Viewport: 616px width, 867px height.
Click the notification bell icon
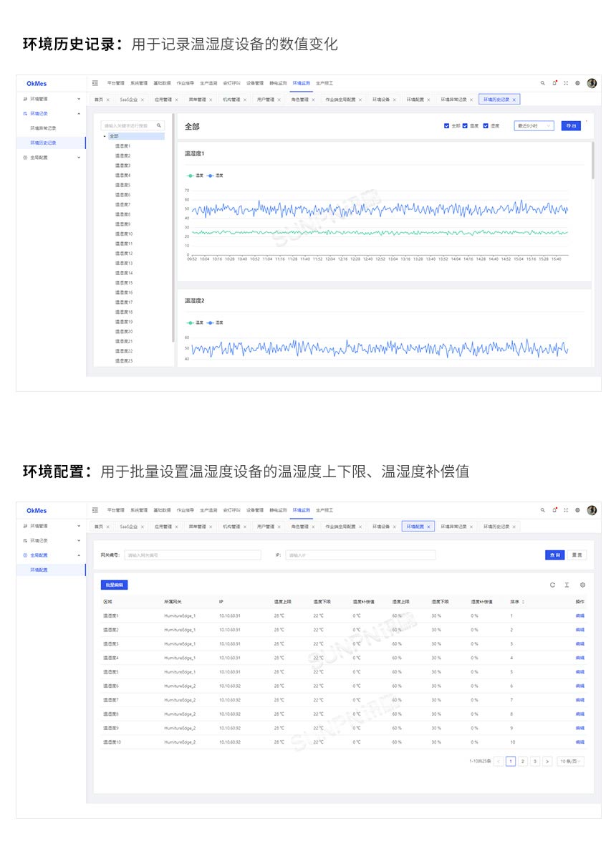pos(554,82)
